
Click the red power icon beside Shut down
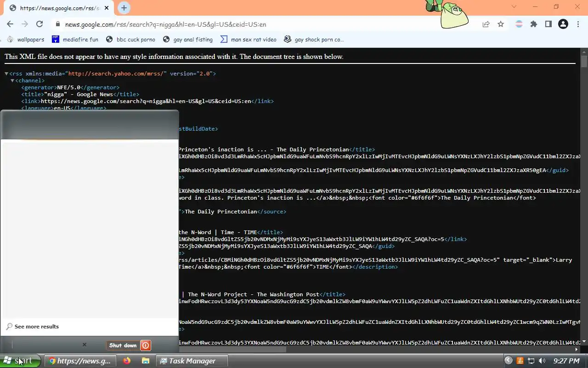tap(145, 345)
